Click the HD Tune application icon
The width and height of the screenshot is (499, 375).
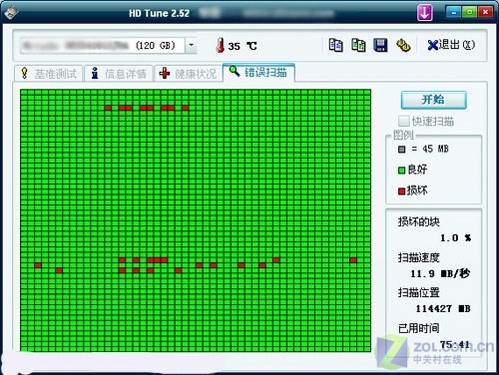(x=12, y=13)
